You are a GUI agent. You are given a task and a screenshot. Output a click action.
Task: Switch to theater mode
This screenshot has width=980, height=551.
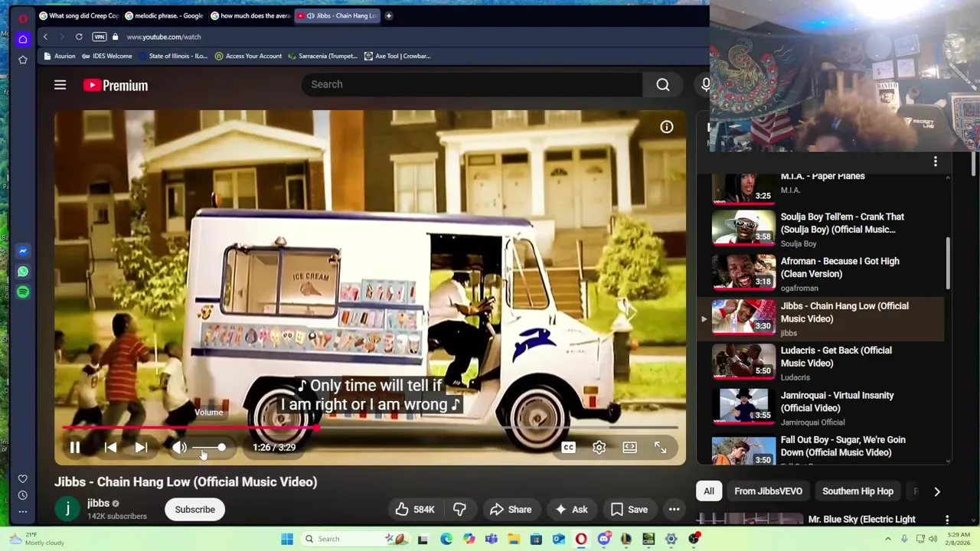coord(629,448)
